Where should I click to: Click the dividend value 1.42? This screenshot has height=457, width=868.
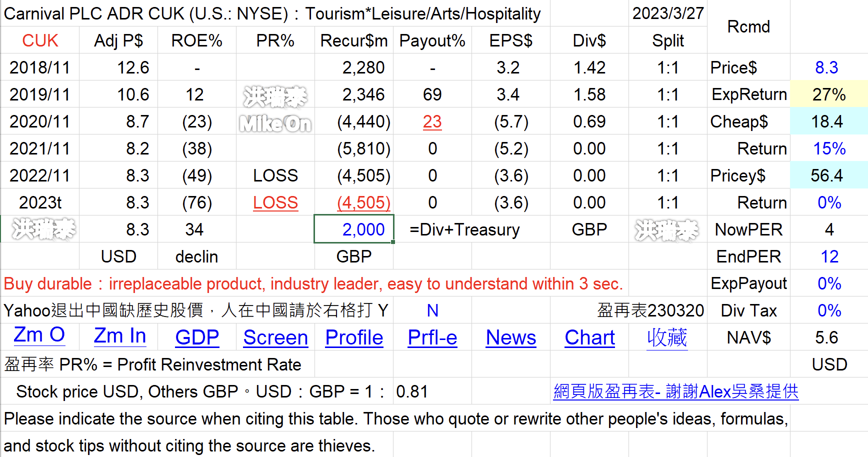(589, 67)
